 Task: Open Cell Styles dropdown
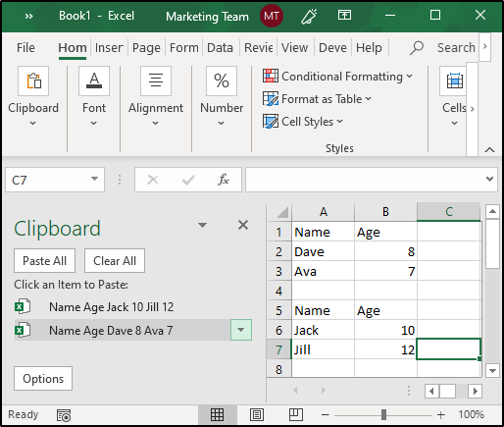340,122
